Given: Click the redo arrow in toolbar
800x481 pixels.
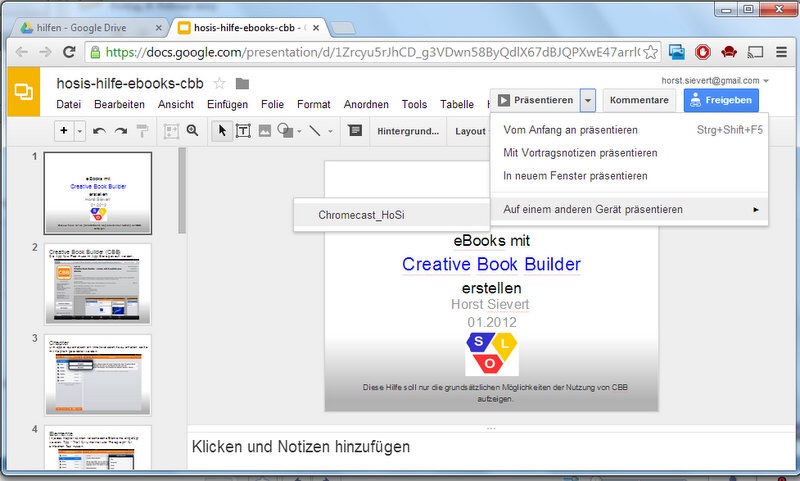Looking at the screenshot, I should click(x=121, y=131).
